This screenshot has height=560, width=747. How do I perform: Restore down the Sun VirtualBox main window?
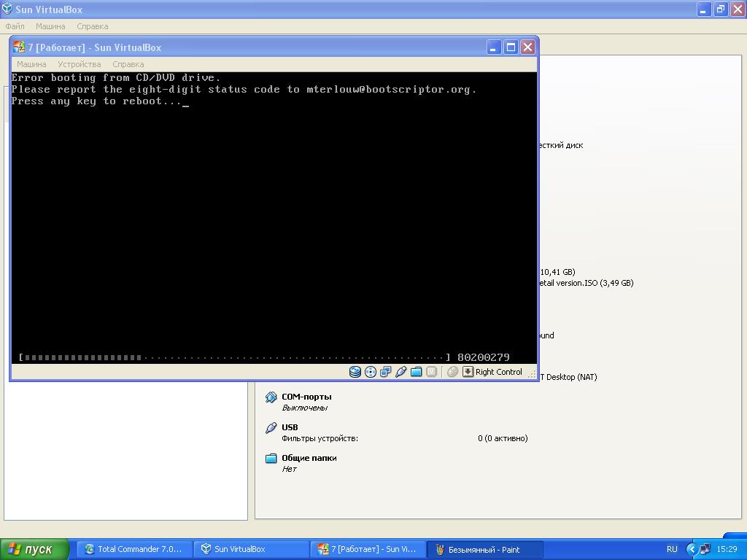point(721,9)
